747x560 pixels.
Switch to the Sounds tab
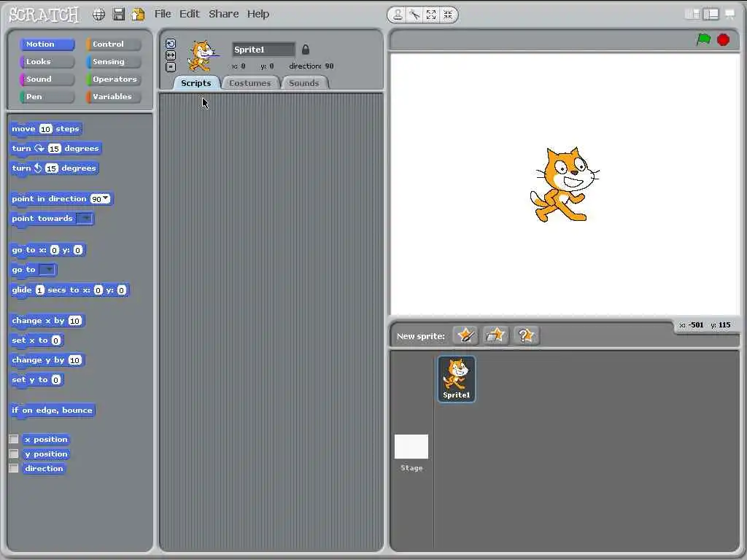point(304,83)
